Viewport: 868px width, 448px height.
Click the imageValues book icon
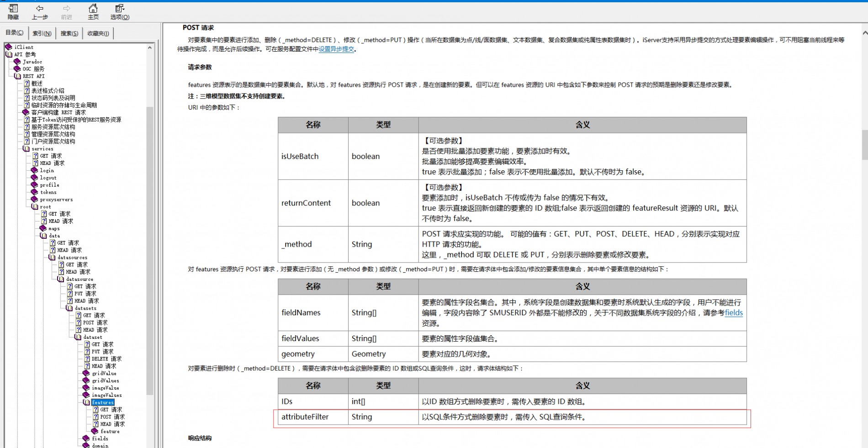coord(86,395)
